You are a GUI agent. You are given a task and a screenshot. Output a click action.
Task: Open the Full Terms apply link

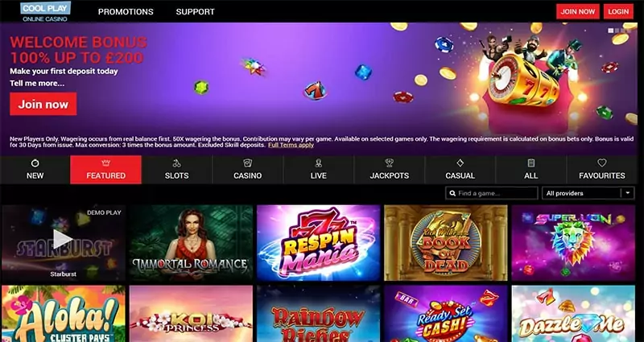pos(291,145)
